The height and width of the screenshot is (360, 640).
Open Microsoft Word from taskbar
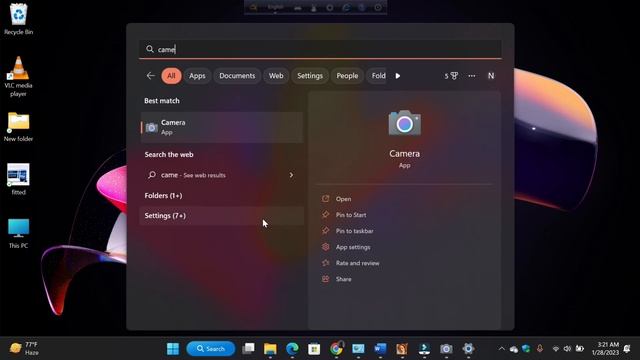tap(380, 349)
